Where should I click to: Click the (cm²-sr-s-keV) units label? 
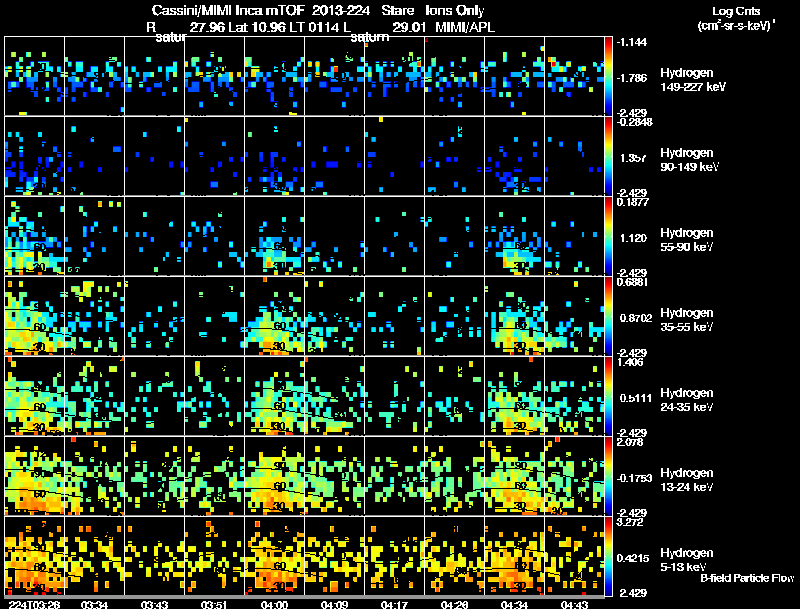click(736, 26)
